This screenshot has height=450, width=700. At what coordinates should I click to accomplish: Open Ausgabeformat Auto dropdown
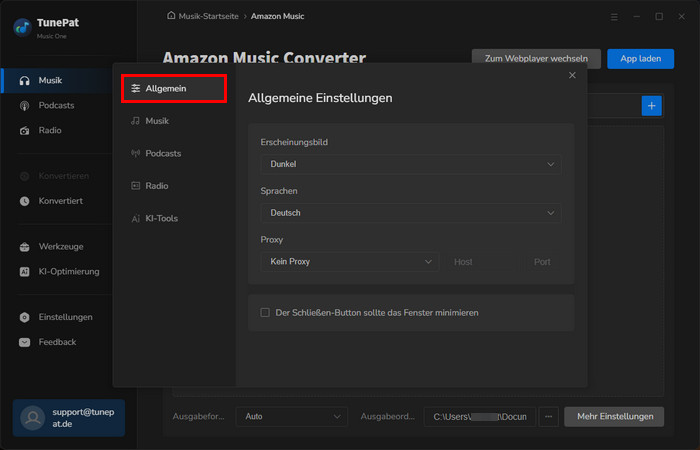(292, 417)
